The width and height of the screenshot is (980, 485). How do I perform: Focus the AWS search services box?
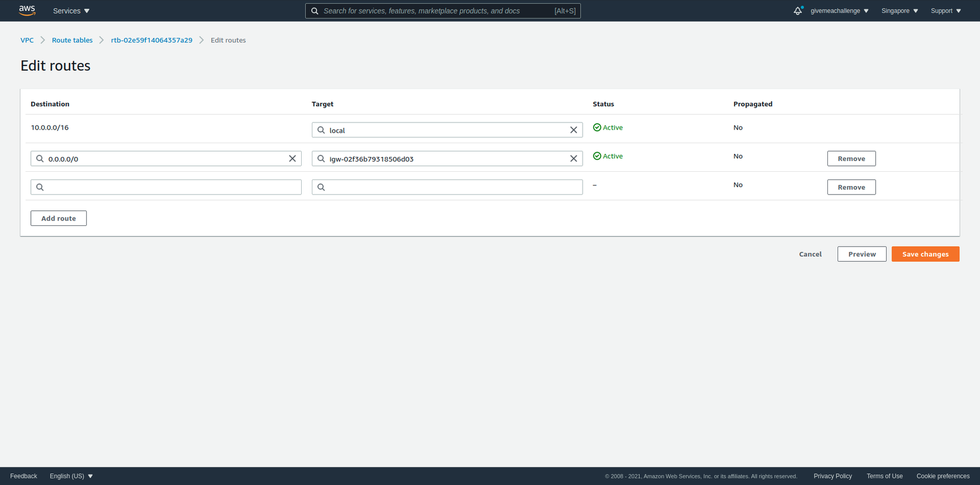pyautogui.click(x=443, y=11)
